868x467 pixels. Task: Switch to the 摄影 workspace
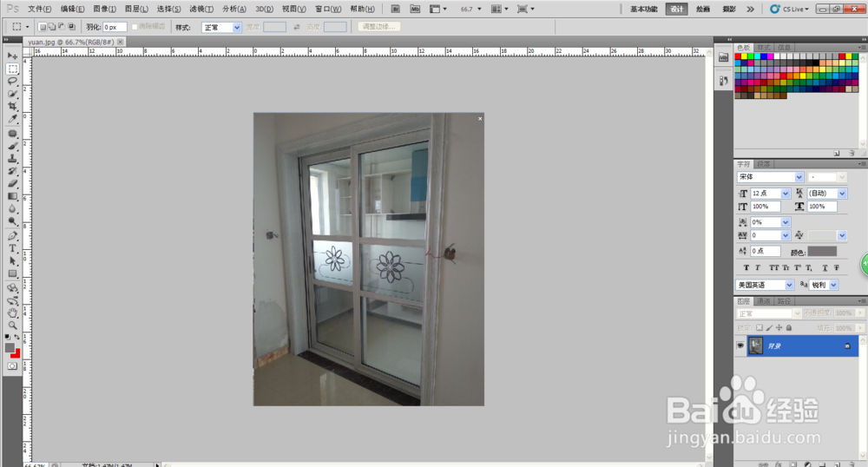click(729, 9)
